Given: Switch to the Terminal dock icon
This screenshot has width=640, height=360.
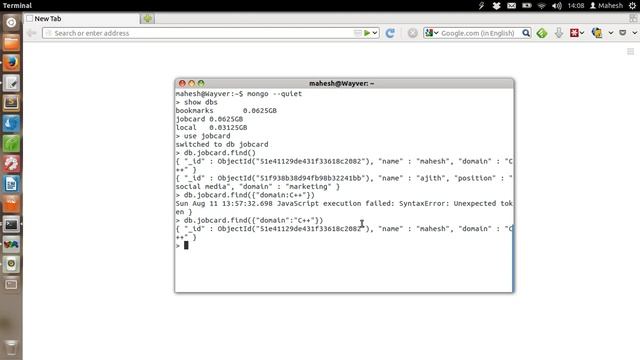Looking at the screenshot, I should 11,224.
